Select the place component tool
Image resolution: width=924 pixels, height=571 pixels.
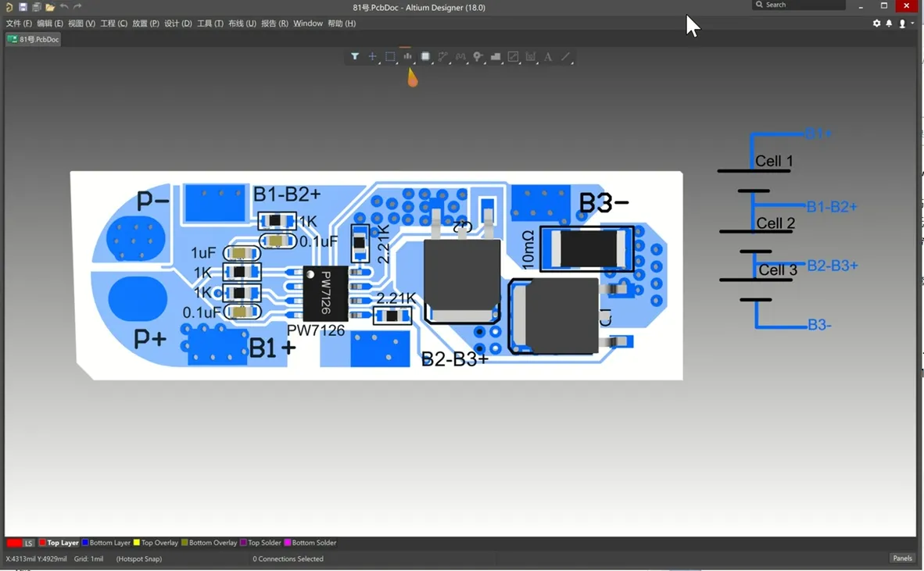pos(425,56)
